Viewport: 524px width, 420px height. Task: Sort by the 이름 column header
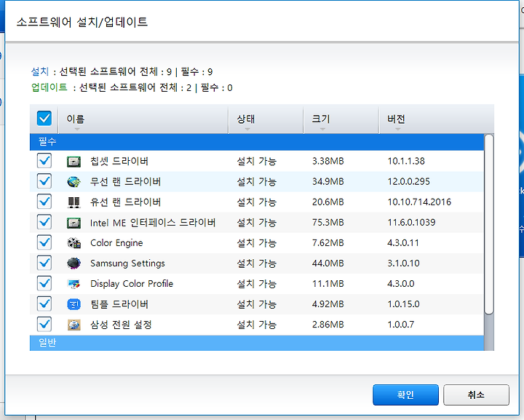click(x=143, y=119)
